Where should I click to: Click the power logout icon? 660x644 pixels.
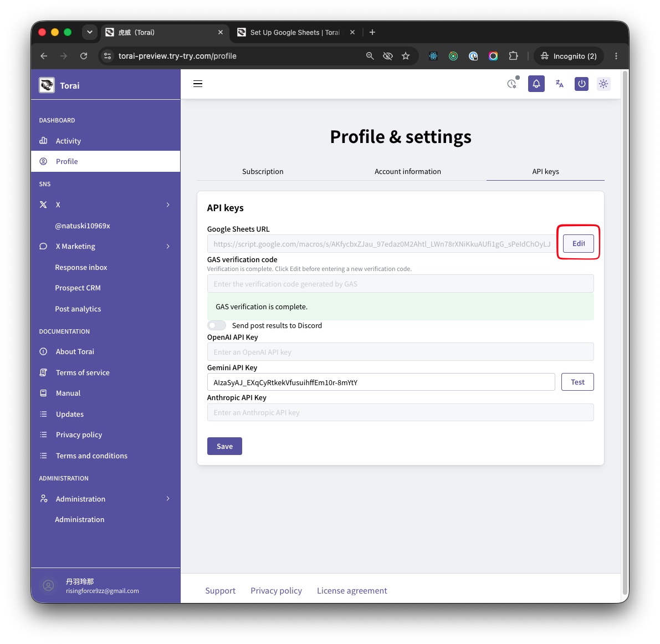[581, 84]
